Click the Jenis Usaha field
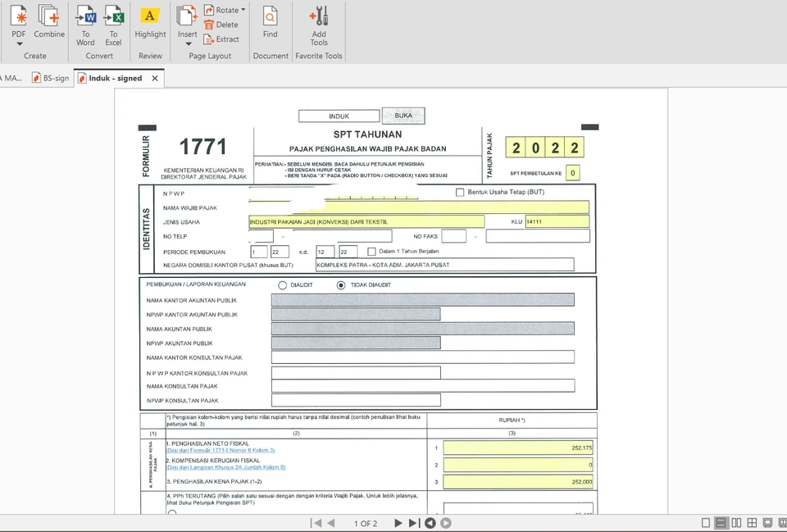 (x=366, y=221)
